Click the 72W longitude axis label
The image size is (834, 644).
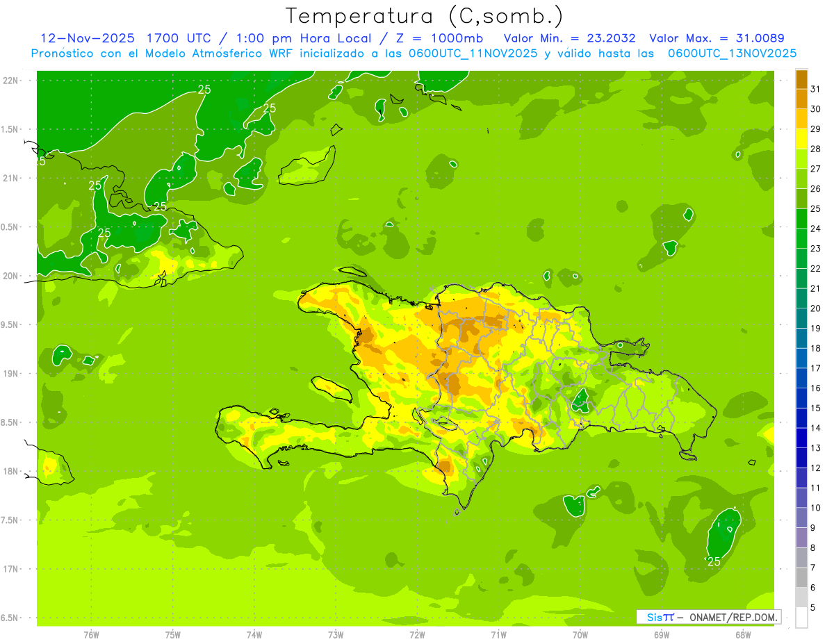[x=417, y=635]
